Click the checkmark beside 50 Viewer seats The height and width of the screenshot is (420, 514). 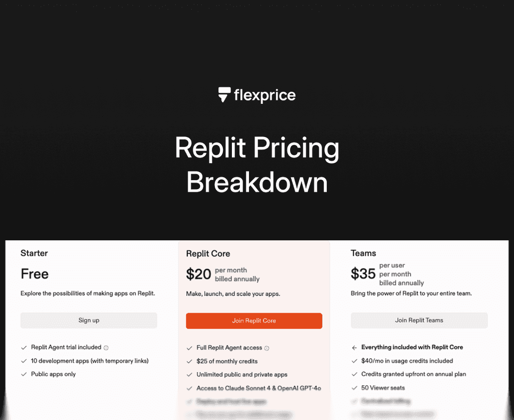[354, 387]
